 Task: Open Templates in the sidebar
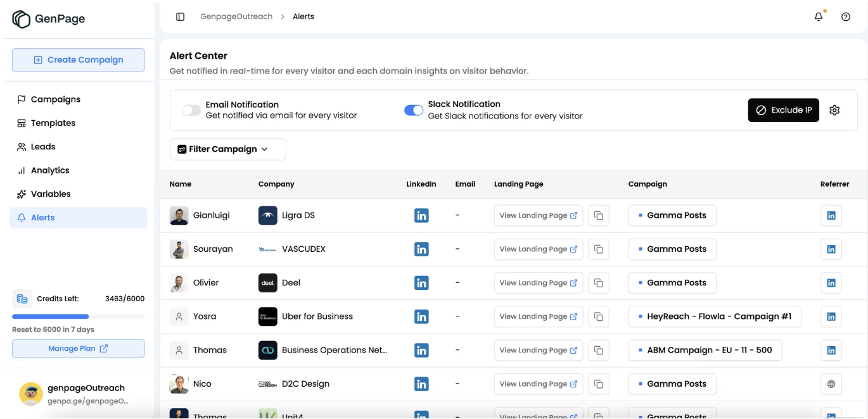point(79,123)
